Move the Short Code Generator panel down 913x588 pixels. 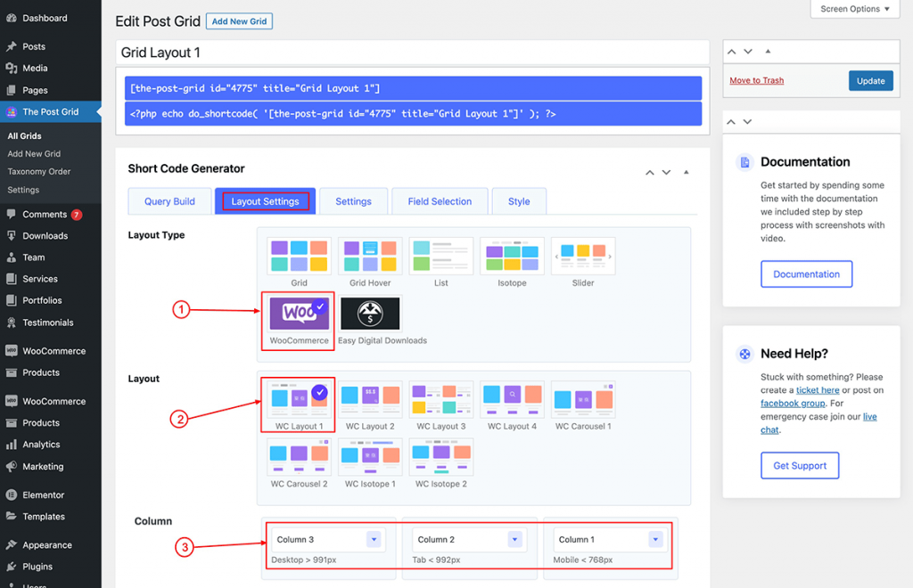click(x=667, y=172)
